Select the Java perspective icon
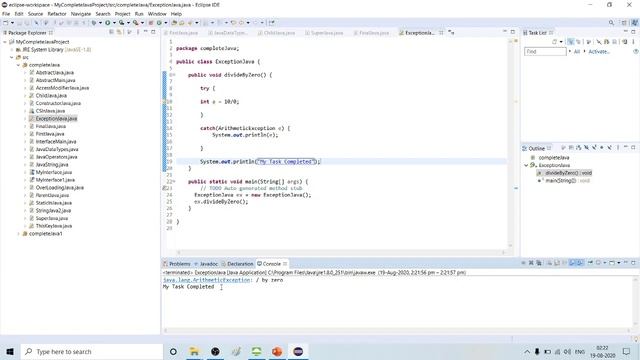The height and width of the screenshot is (360, 640). 635,23
